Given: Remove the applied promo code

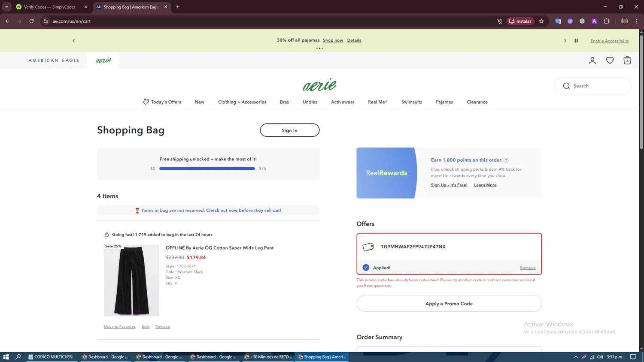Looking at the screenshot, I should tap(528, 268).
